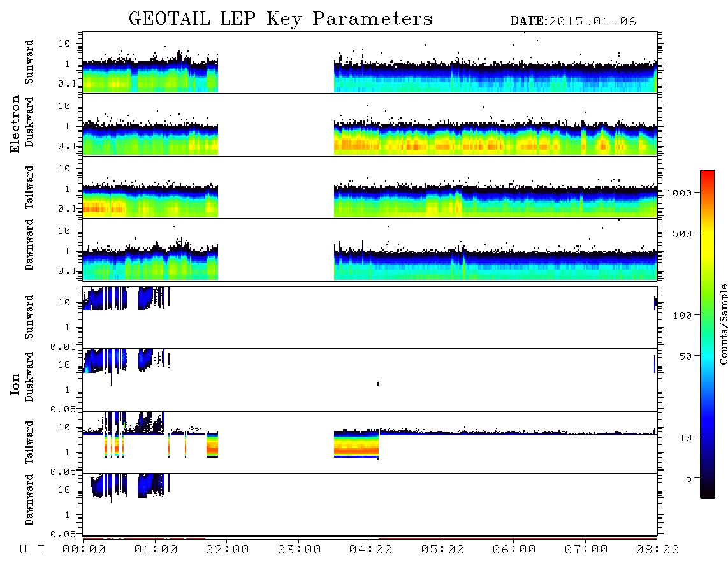Select the 00:00 time tick label
This screenshot has width=728, height=561.
(84, 550)
